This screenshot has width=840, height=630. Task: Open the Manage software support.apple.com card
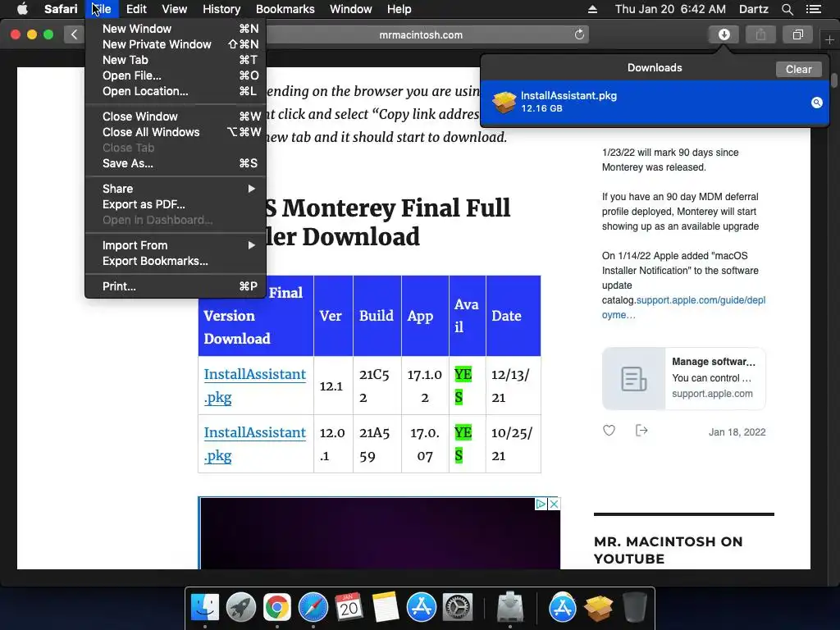click(683, 378)
